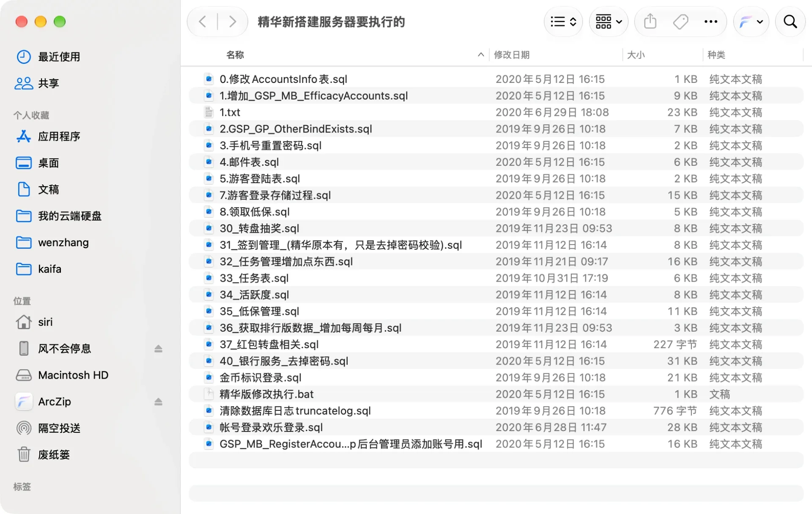This screenshot has width=812, height=514.
Task: Select the file 7.游客登录存储过程.sql
Action: tap(496, 195)
